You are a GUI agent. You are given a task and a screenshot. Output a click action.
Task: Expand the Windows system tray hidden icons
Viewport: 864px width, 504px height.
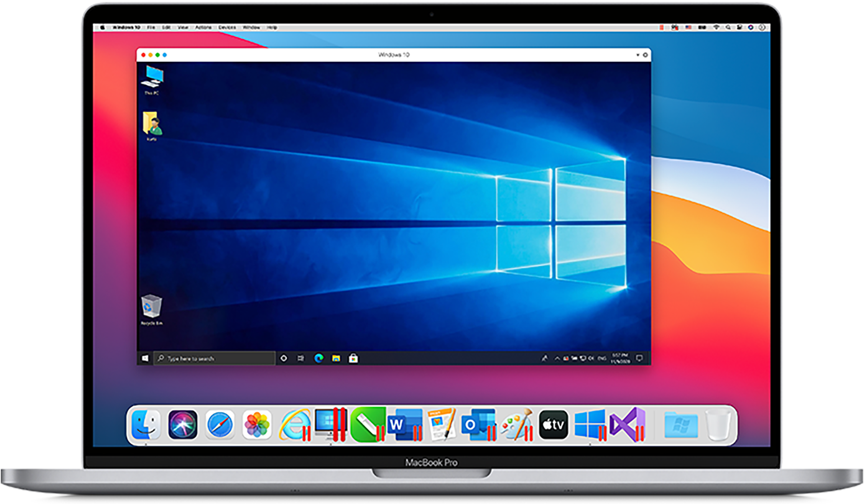pyautogui.click(x=557, y=359)
